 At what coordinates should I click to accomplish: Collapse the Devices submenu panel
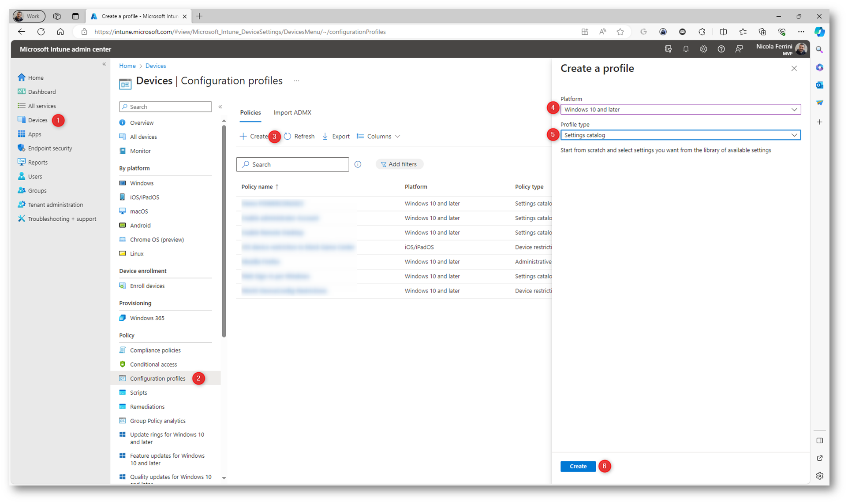(x=220, y=107)
